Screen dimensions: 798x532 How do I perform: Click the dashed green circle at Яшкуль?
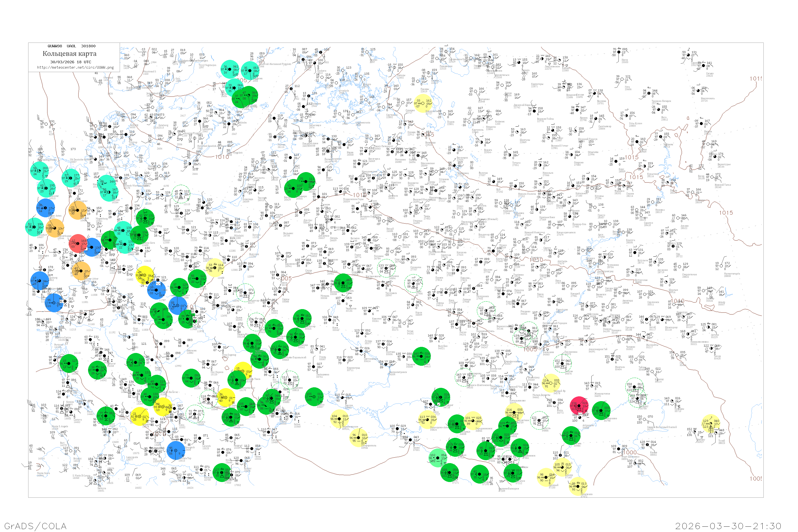click(x=539, y=421)
